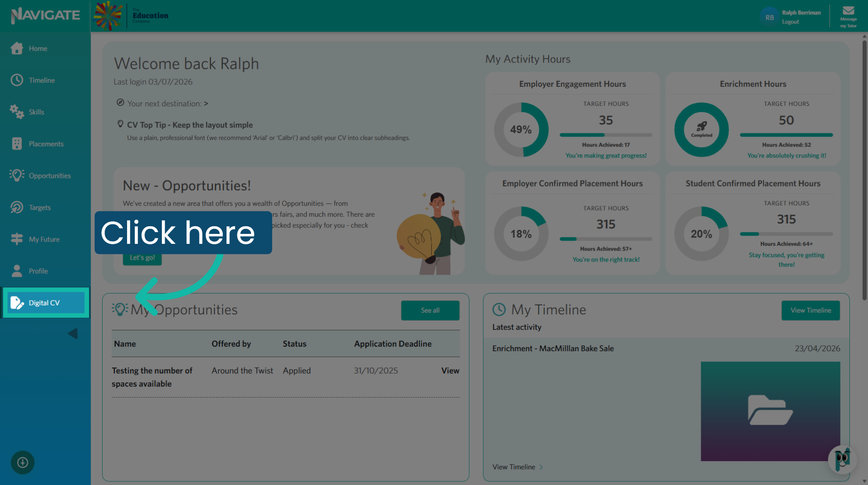Click the Enrichment completed rocket icon
Viewport: 868px width, 485px height.
coord(702,127)
